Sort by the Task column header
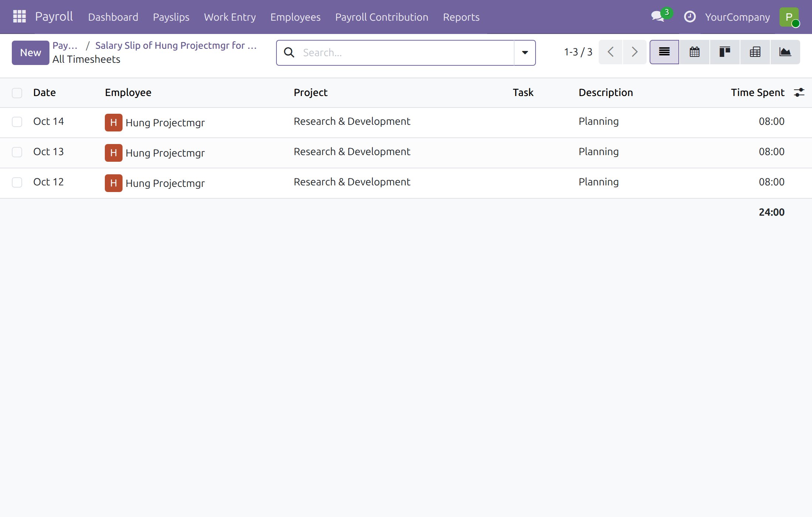Screen dimensions: 812x517 523,92
